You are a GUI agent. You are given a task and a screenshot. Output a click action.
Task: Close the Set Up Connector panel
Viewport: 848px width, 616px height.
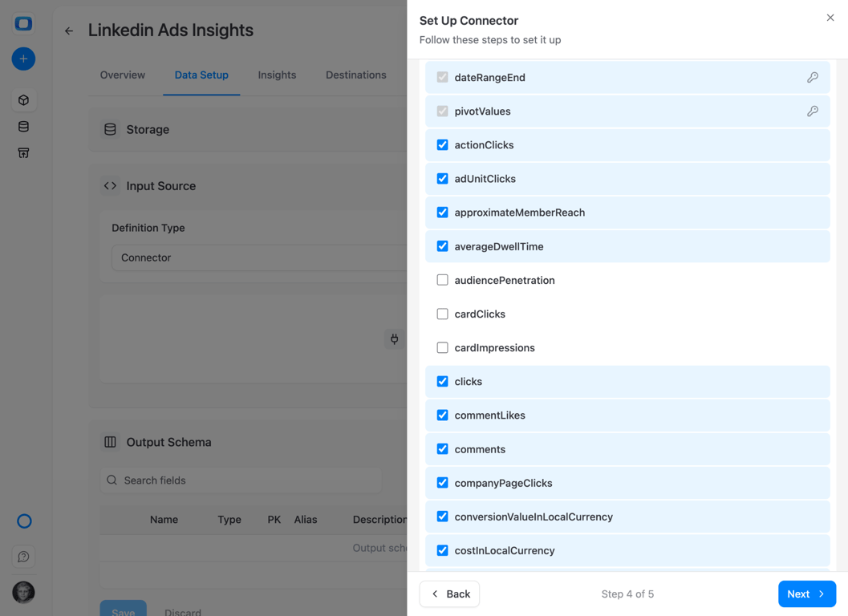830,18
